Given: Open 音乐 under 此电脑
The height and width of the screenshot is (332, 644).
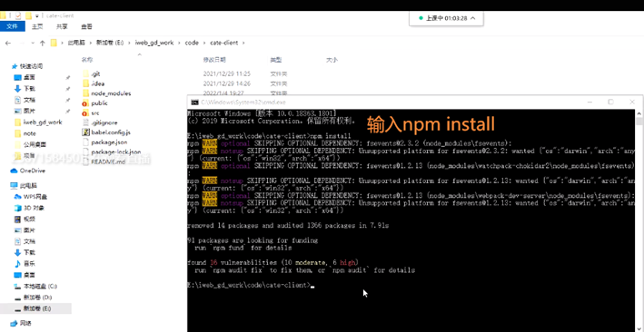Looking at the screenshot, I should pos(29,263).
